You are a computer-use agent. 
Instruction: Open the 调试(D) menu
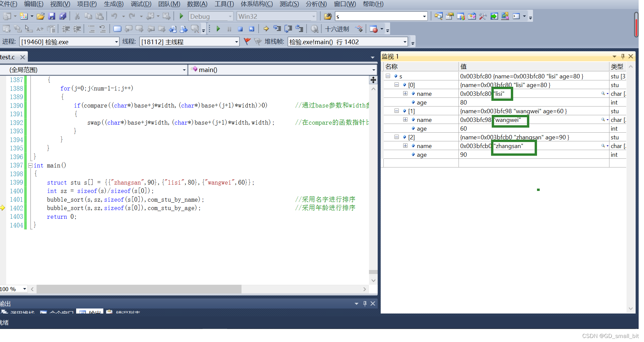(141, 4)
